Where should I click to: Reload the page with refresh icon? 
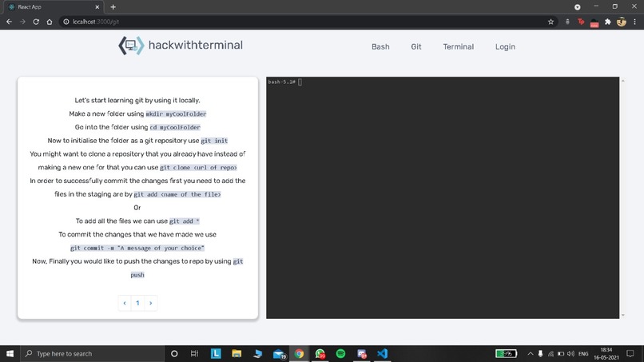[x=36, y=22]
